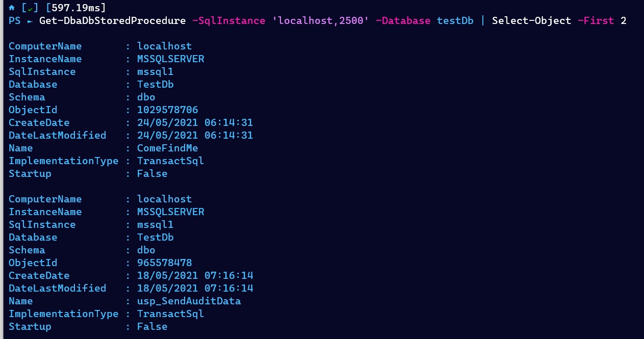Click the Get-DbaDbStoredProcedure command text

113,21
